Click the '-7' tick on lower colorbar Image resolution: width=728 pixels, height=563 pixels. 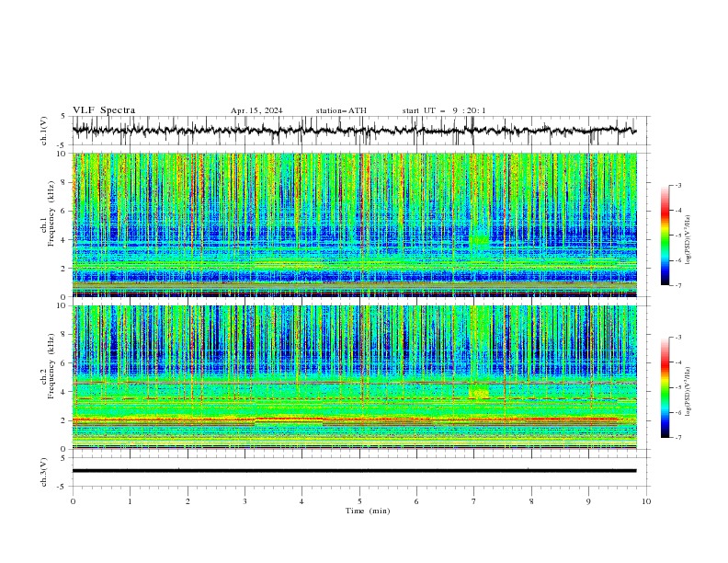(677, 437)
